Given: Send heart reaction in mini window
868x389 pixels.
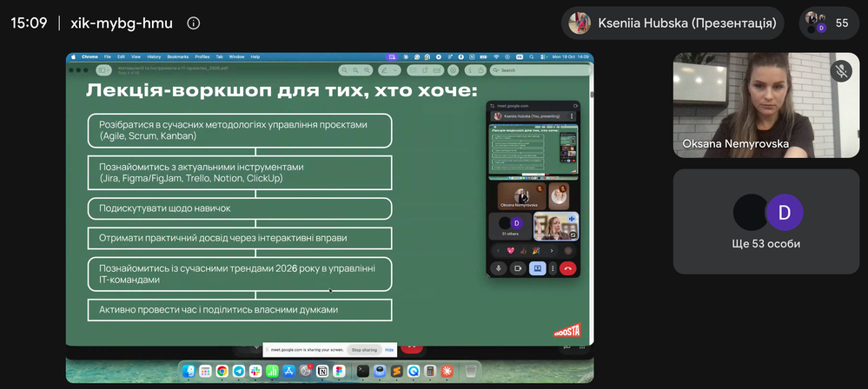Looking at the screenshot, I should [x=510, y=251].
